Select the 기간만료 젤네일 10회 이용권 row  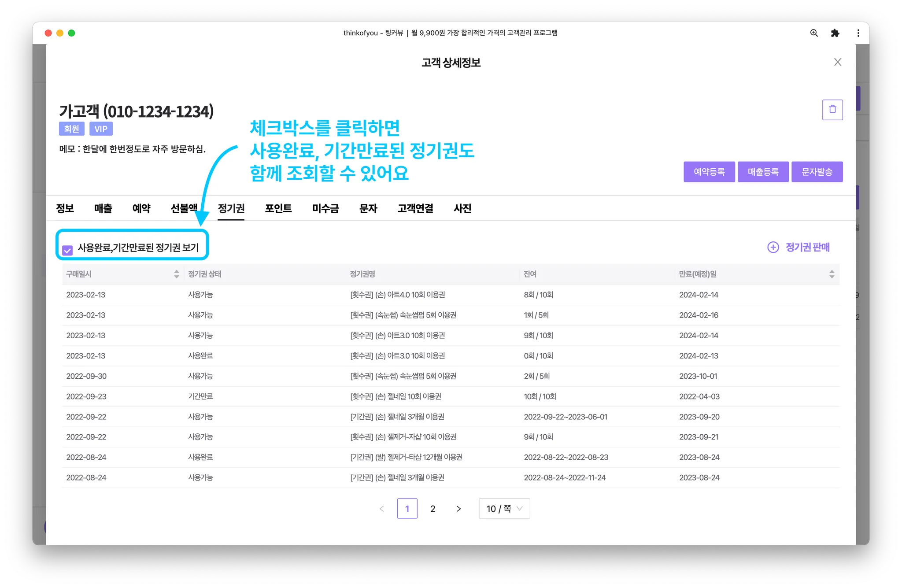click(395, 396)
